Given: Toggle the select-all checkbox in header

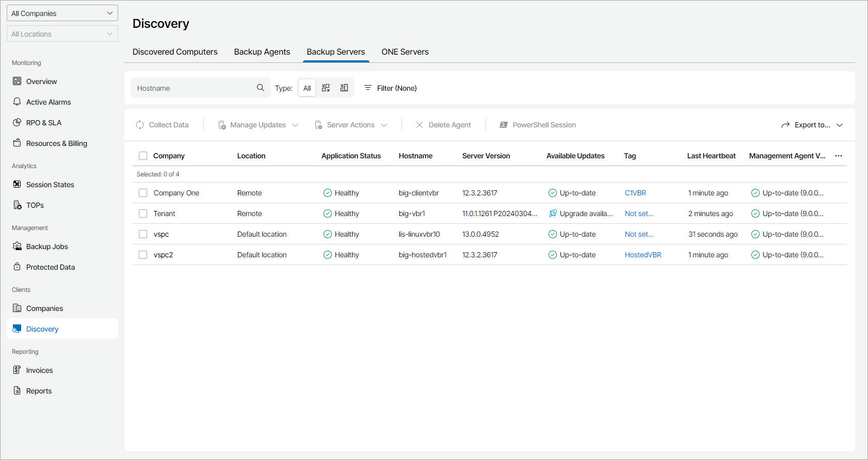Looking at the screenshot, I should coord(143,156).
